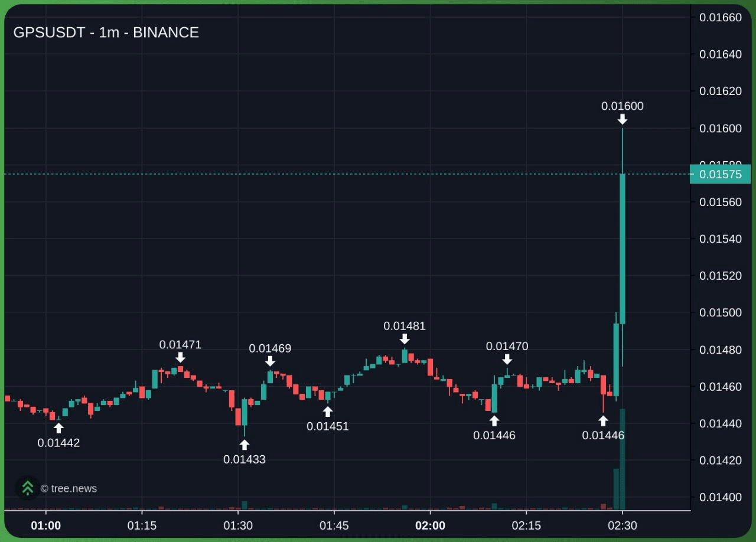Open the © tree.news watermark link

69,488
